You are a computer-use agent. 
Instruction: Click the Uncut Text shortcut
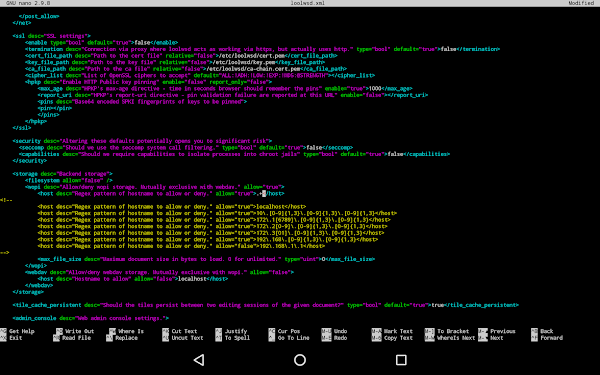coord(183,338)
